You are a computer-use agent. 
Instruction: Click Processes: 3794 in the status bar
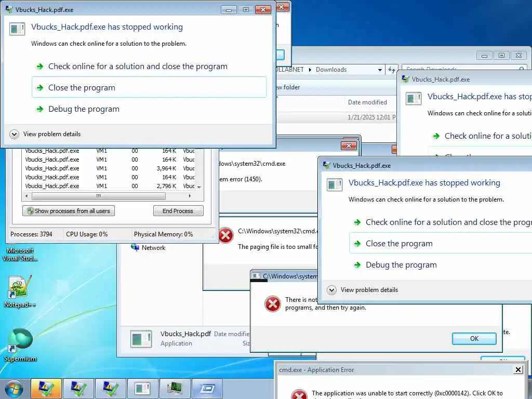(x=31, y=234)
